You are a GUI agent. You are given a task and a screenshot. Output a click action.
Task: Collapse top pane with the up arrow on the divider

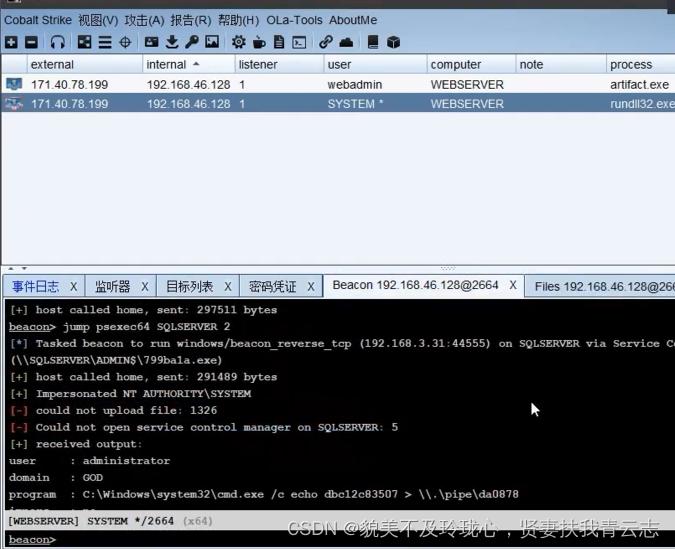(11, 269)
